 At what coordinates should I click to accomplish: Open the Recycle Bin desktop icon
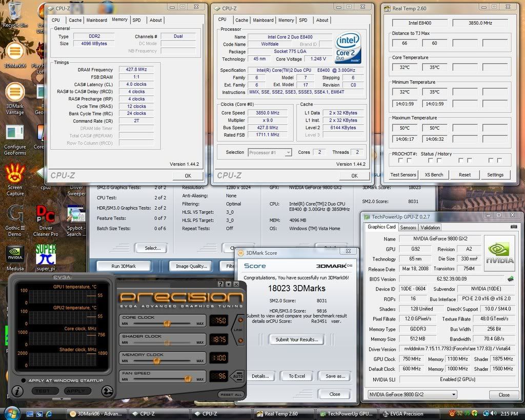14,15
